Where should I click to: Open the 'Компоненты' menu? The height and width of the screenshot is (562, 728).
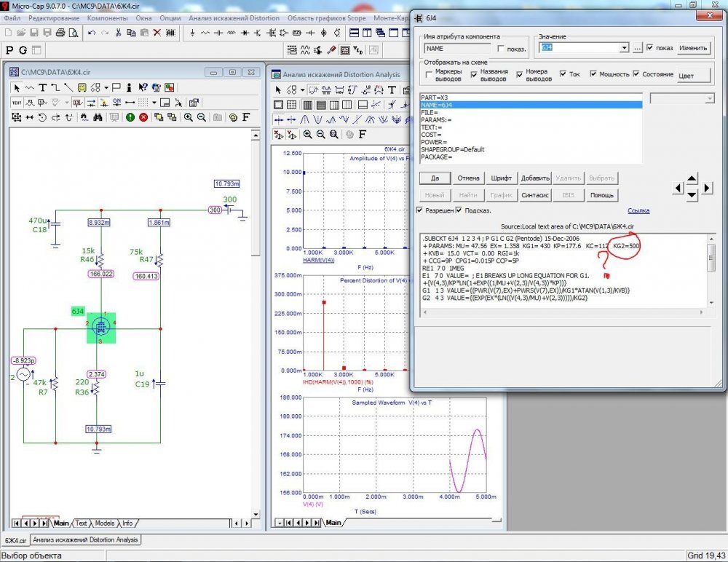tap(108, 17)
